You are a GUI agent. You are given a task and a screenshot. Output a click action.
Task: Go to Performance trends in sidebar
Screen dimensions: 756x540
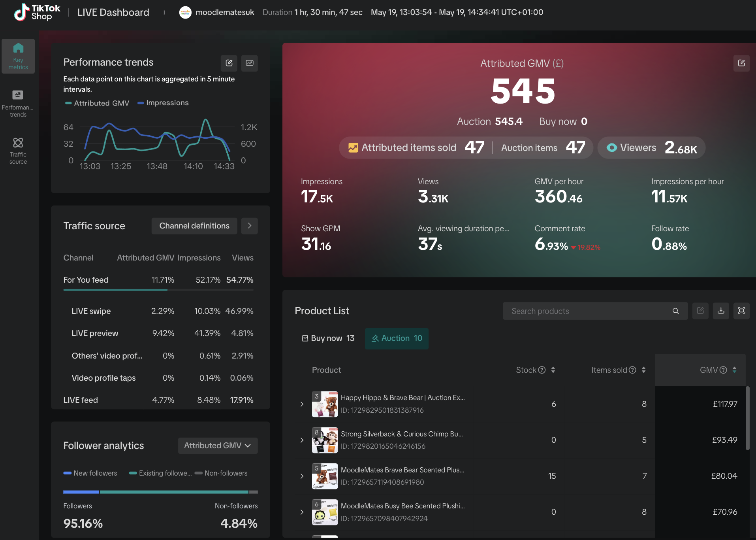(x=18, y=104)
